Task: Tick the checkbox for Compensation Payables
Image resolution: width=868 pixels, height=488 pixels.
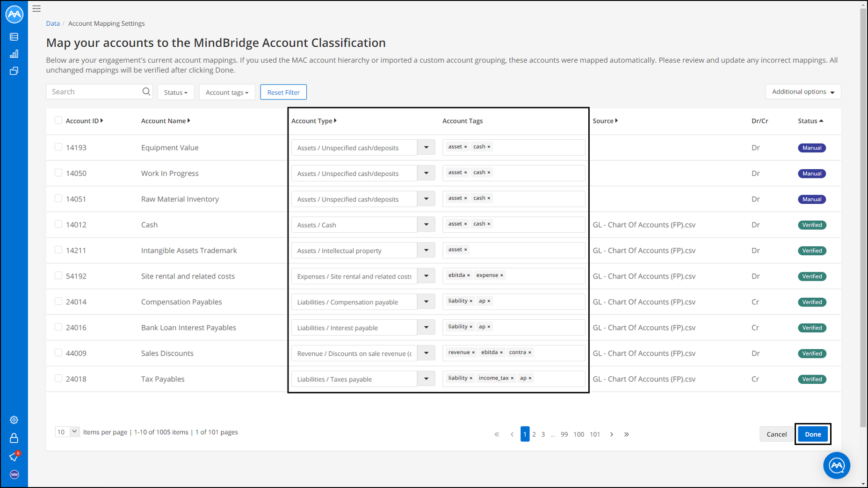Action: [58, 301]
